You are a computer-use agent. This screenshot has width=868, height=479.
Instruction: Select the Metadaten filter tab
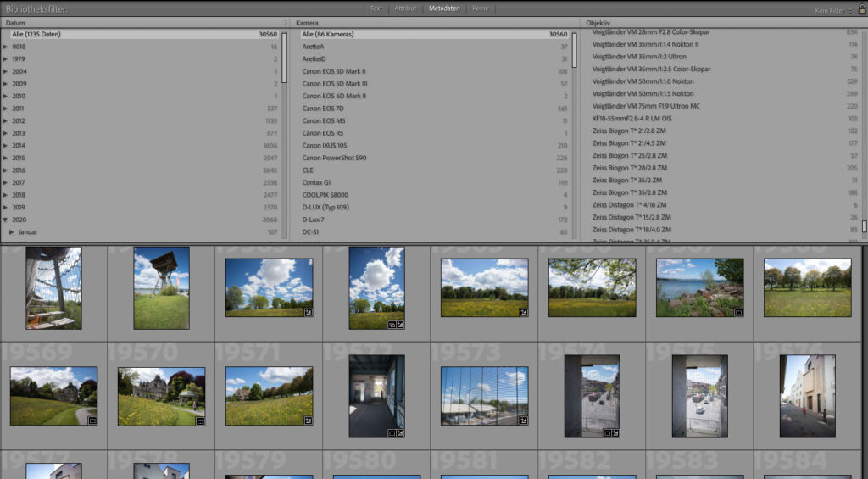click(x=444, y=8)
